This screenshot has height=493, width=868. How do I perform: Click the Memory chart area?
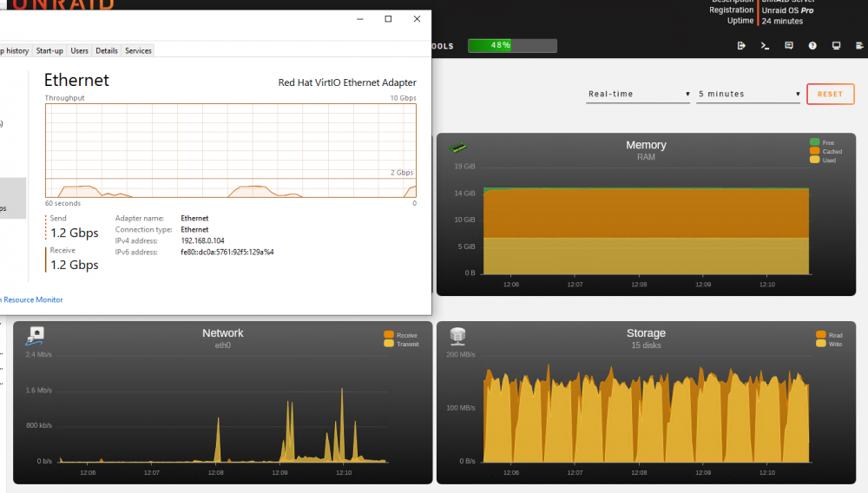(646, 231)
